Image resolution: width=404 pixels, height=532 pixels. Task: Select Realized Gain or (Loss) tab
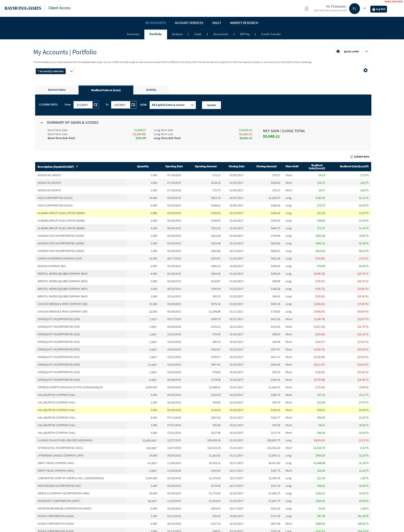(106, 90)
